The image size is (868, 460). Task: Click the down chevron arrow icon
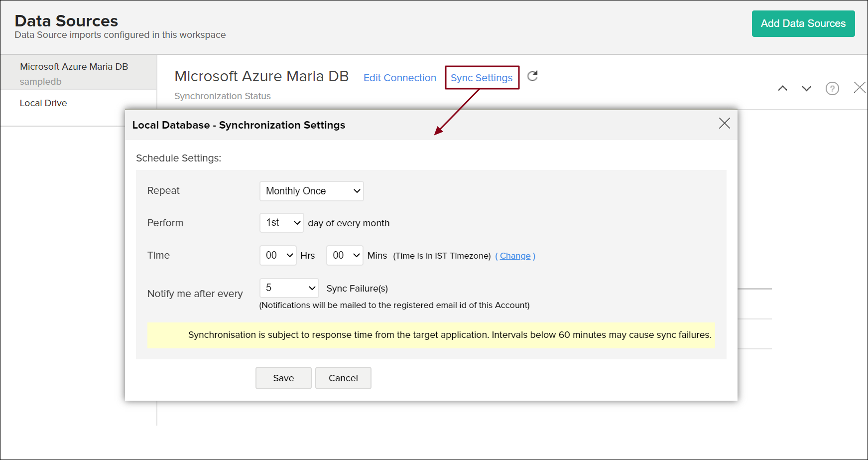click(806, 88)
